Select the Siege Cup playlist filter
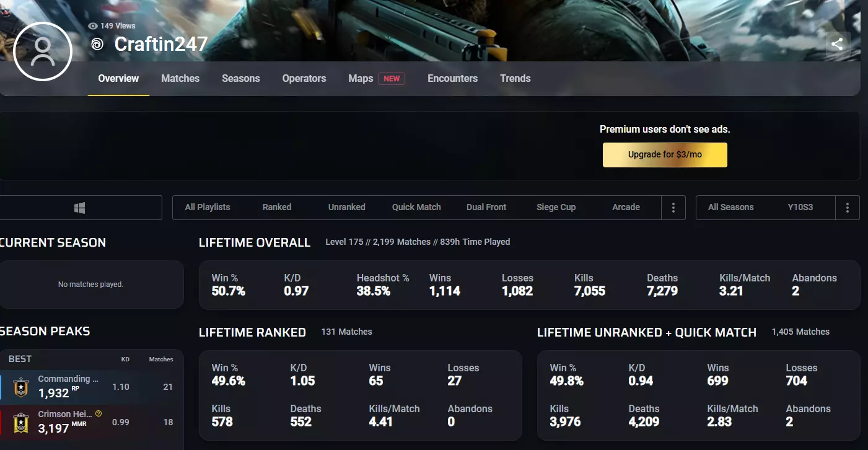 tap(556, 207)
